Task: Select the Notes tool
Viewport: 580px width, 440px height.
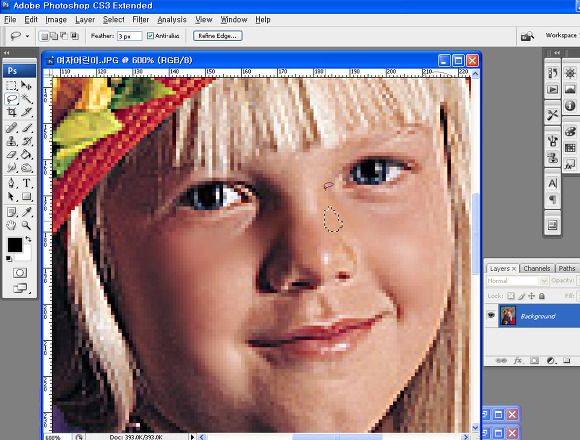Action: [x=11, y=212]
